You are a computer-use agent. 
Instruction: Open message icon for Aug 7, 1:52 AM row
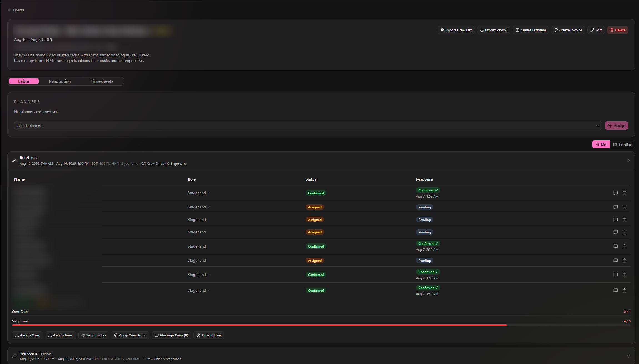coord(615,193)
